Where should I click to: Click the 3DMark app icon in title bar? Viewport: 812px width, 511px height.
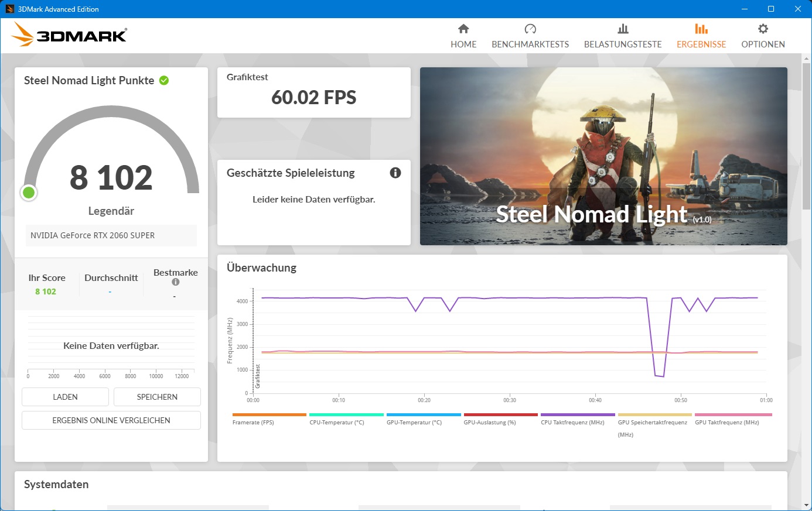point(9,9)
